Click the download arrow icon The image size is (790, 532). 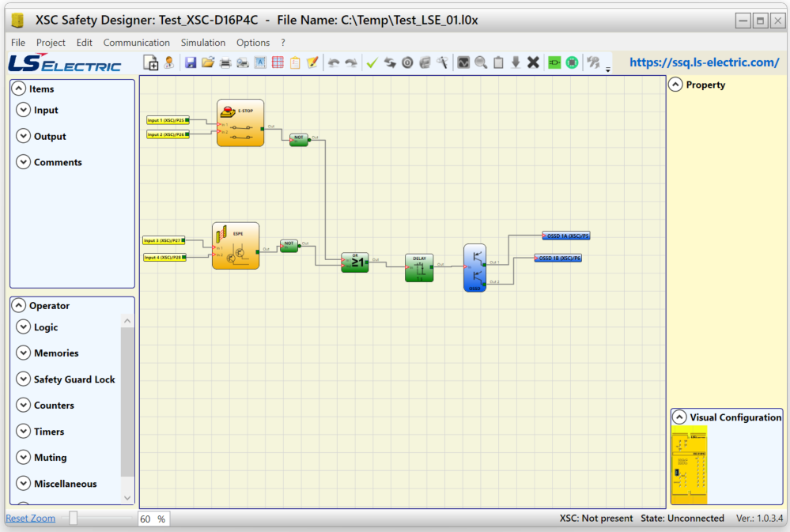click(x=516, y=62)
